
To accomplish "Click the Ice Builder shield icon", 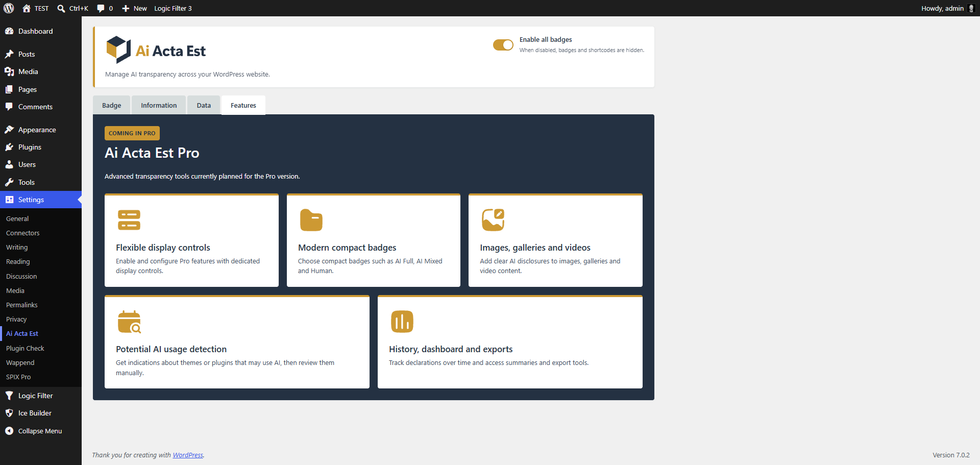I will pos(9,413).
